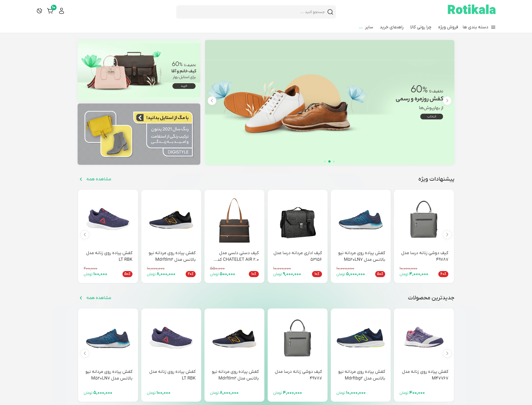Click خرید button on bags banner
The width and height of the screenshot is (532, 405).
[184, 86]
